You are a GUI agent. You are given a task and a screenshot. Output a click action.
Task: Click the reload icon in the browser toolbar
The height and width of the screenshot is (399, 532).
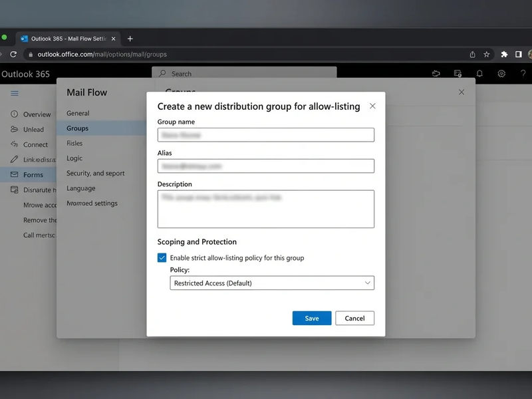coord(13,54)
